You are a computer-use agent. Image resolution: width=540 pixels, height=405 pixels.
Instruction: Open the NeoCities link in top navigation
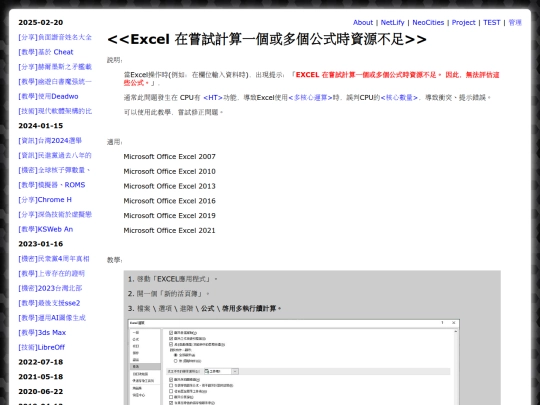[x=428, y=22]
